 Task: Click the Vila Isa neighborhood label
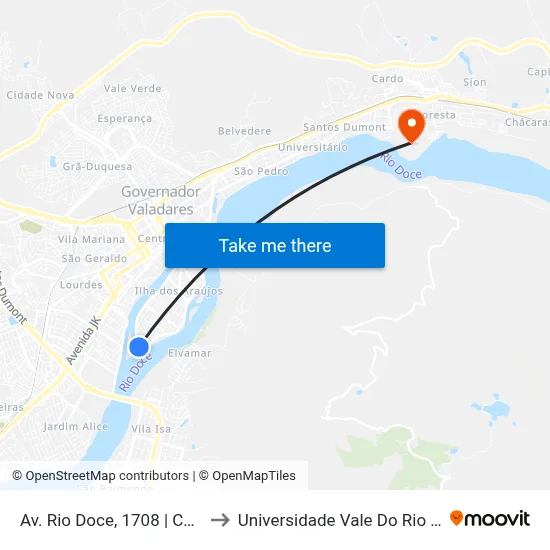pos(151,429)
